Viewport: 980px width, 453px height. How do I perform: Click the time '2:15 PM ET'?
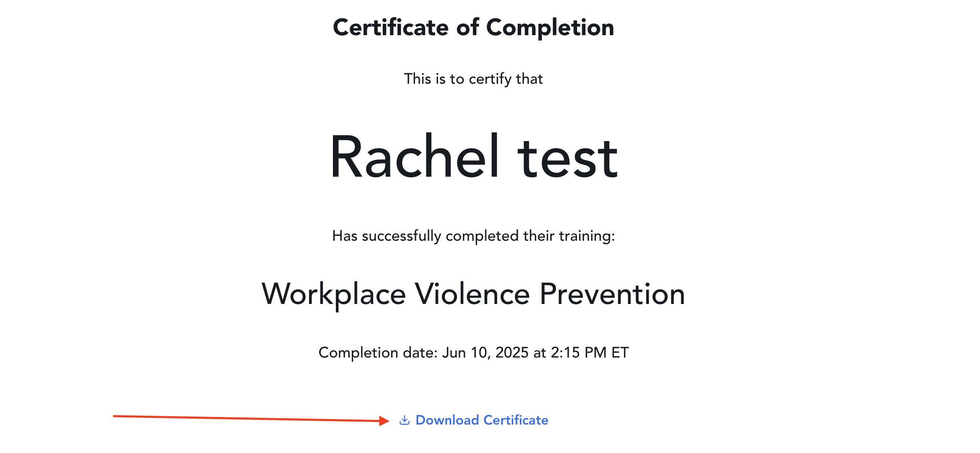pos(590,353)
